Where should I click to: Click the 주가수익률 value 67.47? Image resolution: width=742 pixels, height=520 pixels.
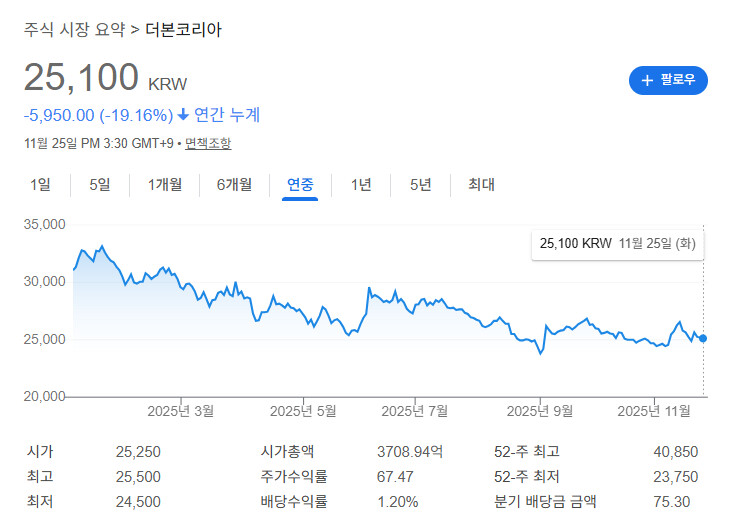(395, 477)
